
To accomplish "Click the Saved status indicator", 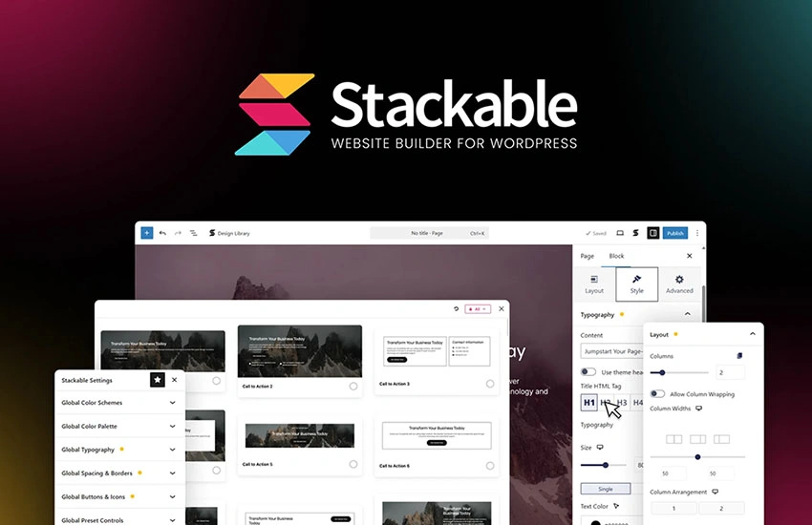I will point(595,233).
